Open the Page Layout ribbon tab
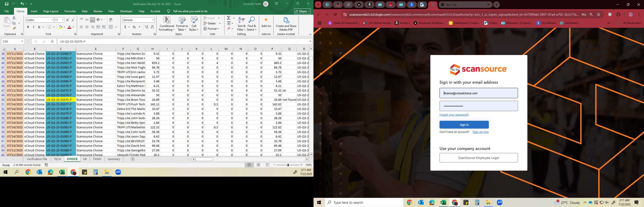644x207 pixels. (x=51, y=11)
